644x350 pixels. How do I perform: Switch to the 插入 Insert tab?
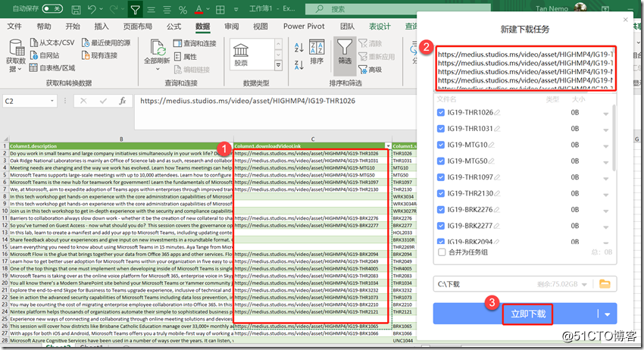[102, 27]
